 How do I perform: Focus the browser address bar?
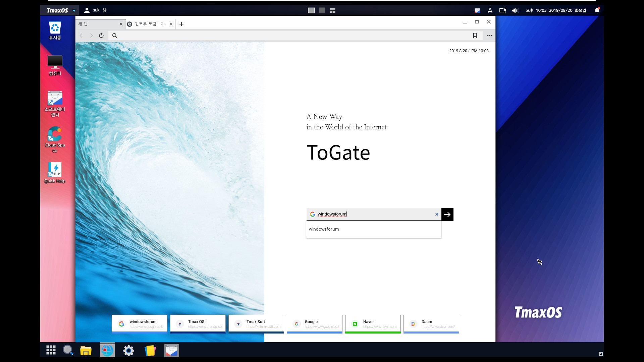295,36
